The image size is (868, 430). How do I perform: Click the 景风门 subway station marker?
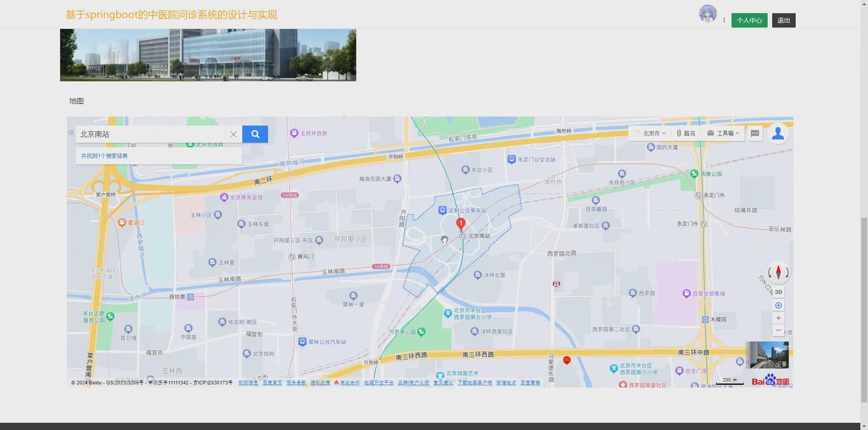click(x=292, y=257)
